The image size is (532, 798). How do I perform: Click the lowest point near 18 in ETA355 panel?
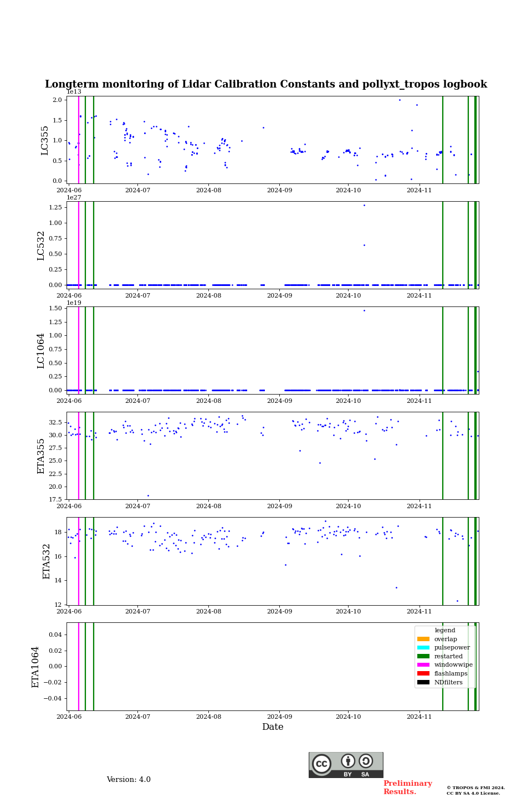tap(148, 495)
